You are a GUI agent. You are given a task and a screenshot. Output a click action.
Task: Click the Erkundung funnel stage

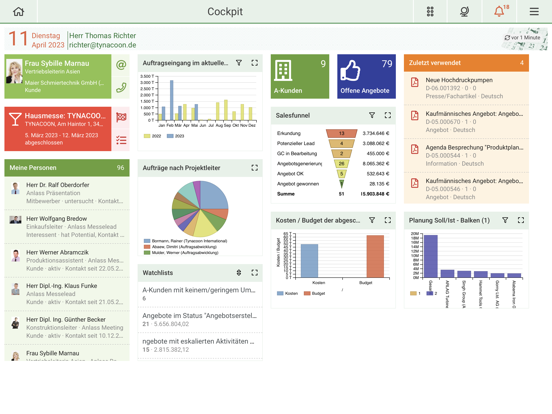coord(341,133)
